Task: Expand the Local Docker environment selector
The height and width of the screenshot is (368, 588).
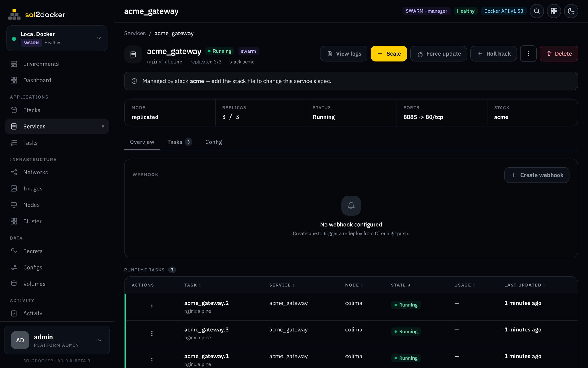Action: pos(57,38)
